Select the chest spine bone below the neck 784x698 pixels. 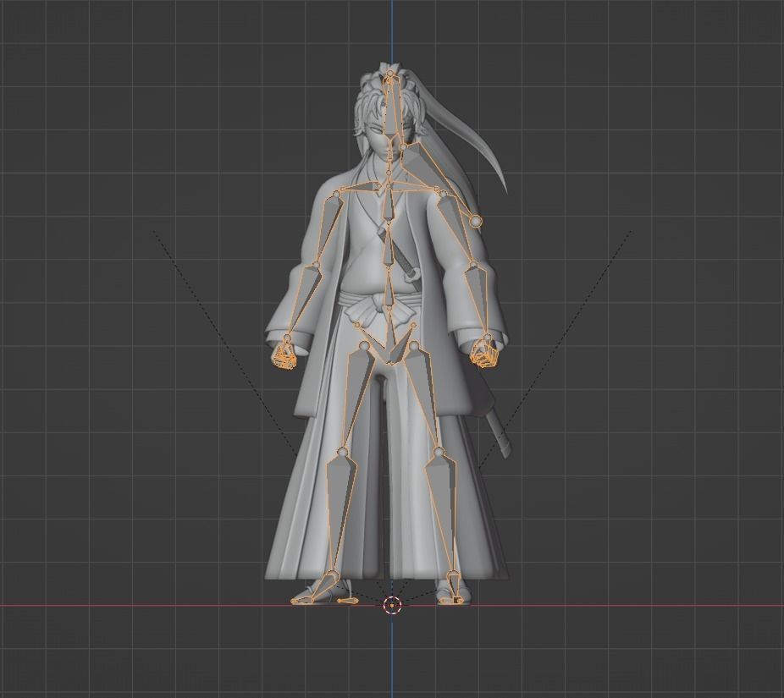[x=389, y=205]
